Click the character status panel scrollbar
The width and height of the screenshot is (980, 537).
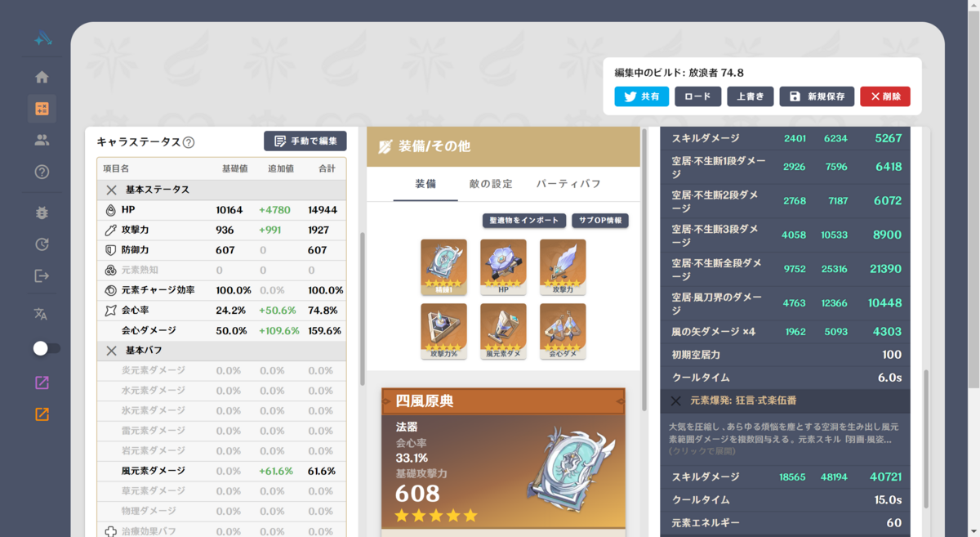coord(362,309)
